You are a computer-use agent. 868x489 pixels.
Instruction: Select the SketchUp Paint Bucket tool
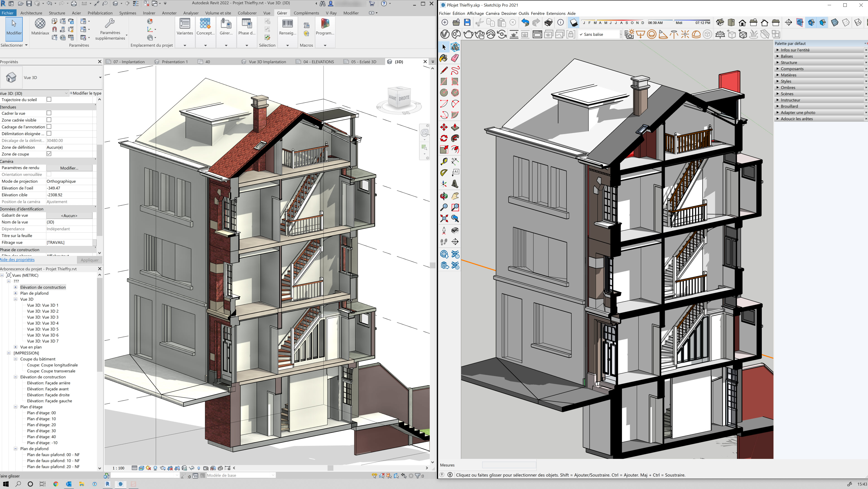pyautogui.click(x=444, y=58)
